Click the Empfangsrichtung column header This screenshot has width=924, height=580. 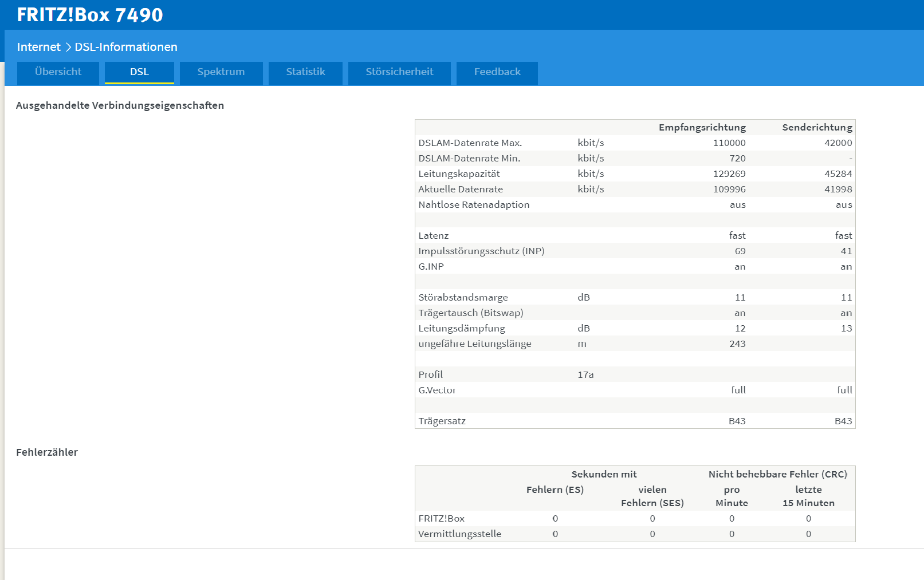click(x=702, y=127)
